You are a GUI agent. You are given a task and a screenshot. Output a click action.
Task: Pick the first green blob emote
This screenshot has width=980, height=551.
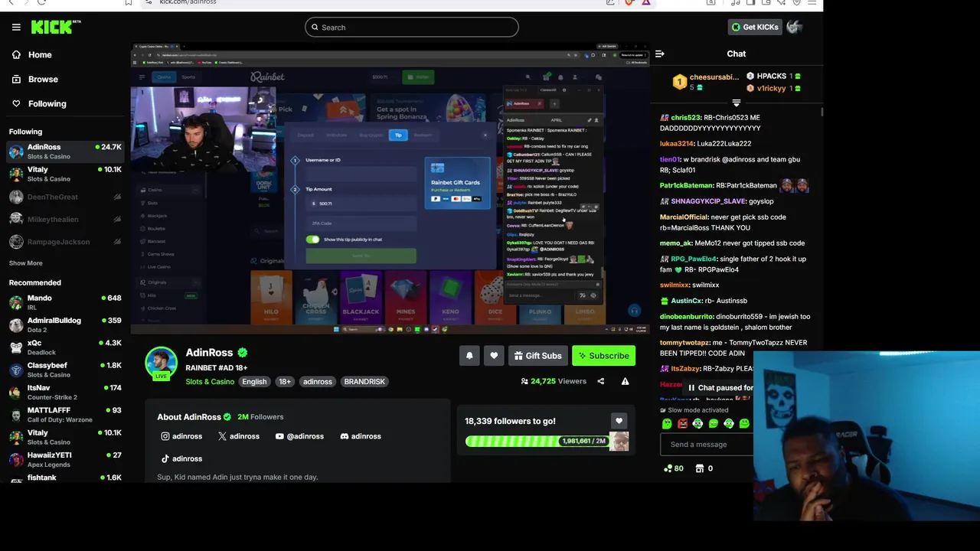coord(667,423)
